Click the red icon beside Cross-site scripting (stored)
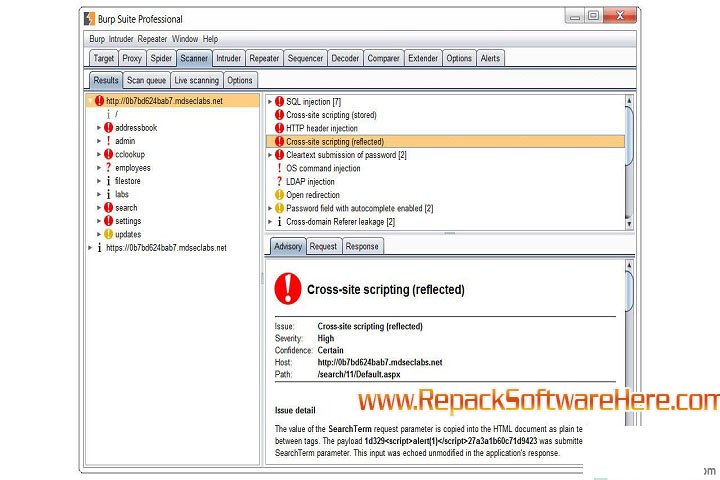 coord(279,115)
